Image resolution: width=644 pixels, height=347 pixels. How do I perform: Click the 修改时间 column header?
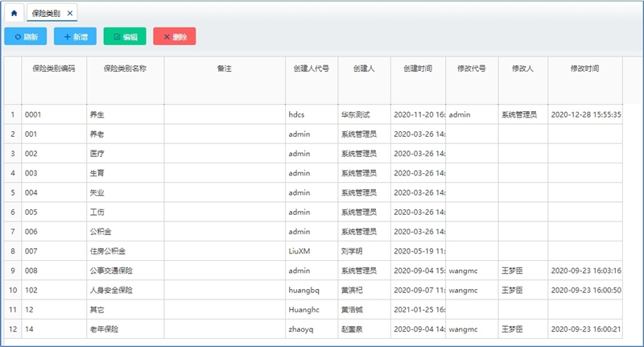coord(584,69)
